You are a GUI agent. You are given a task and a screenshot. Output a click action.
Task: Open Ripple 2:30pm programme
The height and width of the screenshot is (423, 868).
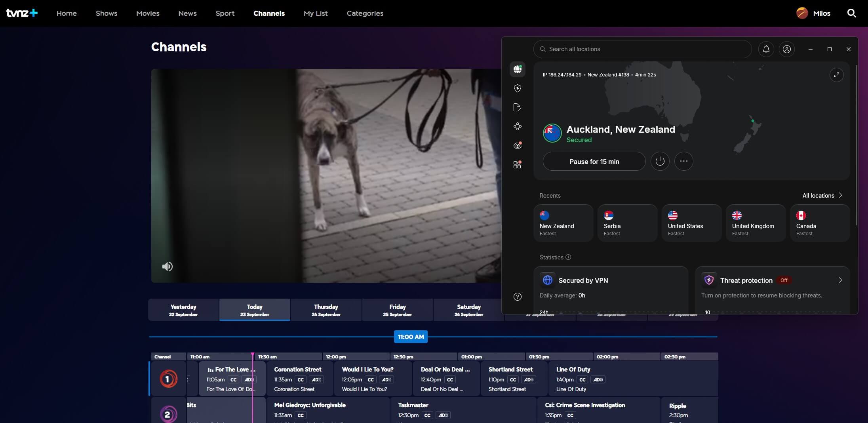(x=689, y=410)
